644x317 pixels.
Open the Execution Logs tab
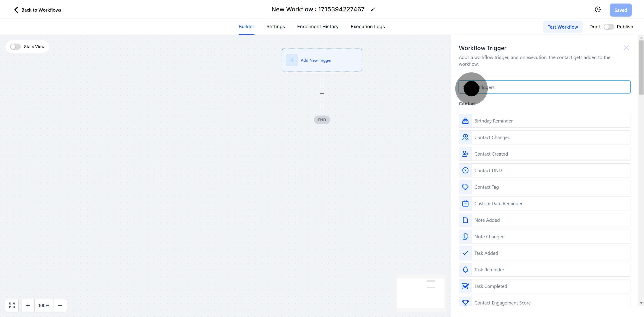pos(367,27)
